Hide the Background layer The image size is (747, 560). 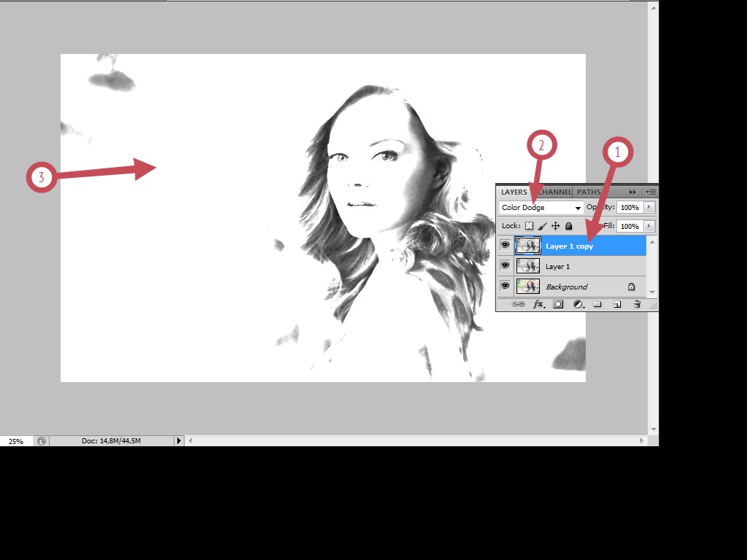pos(505,286)
